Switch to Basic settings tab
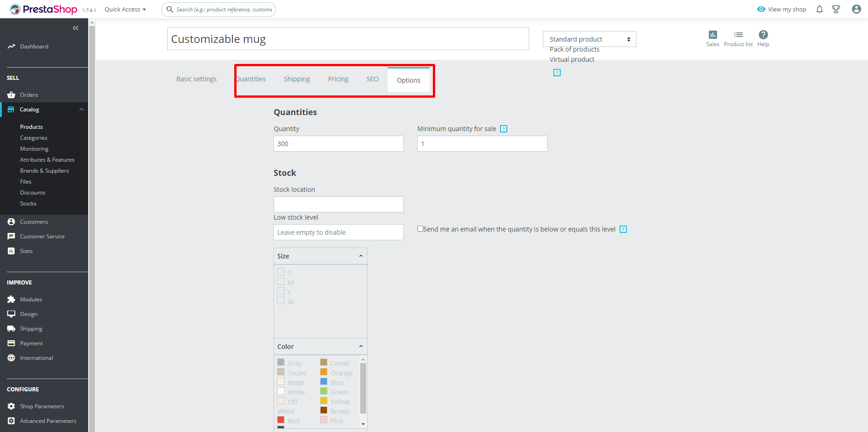The height and width of the screenshot is (432, 868). (196, 79)
